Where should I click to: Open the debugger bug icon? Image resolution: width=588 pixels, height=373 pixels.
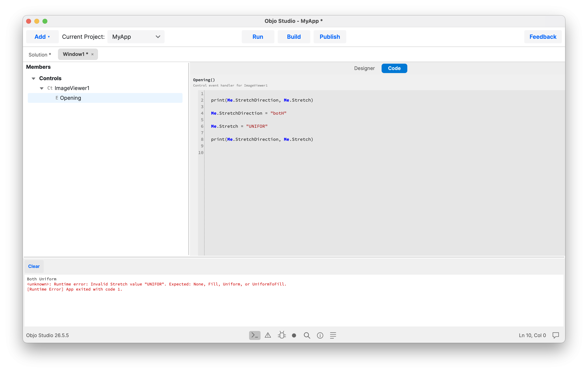(x=282, y=335)
